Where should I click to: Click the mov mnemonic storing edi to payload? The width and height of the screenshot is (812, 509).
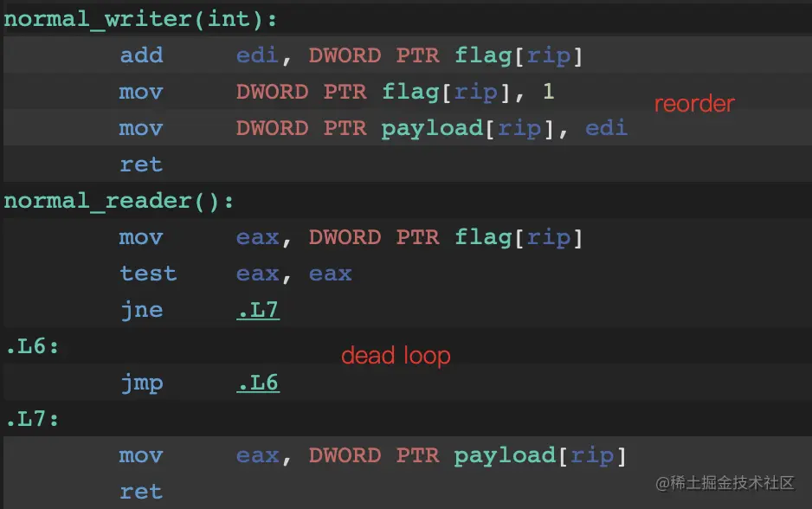coord(141,128)
